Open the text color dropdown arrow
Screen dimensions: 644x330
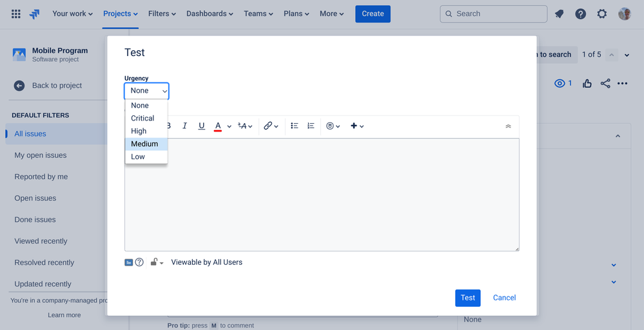[229, 126]
